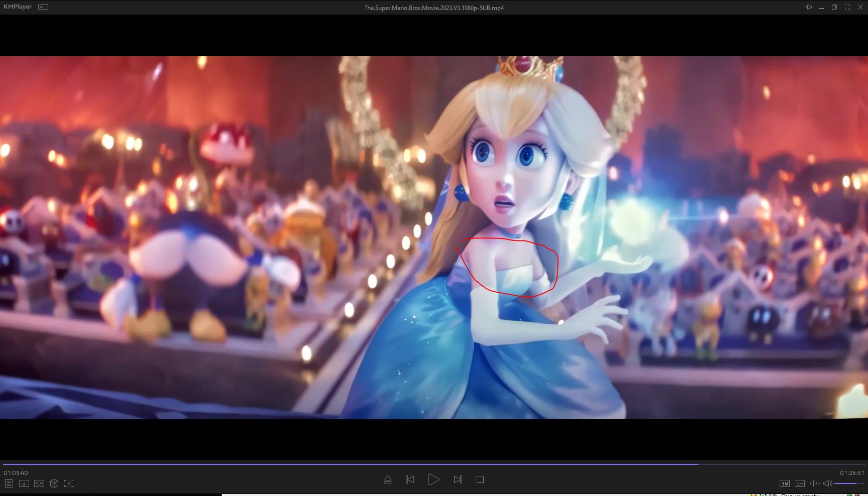Open the KMPlayer main menu
The height and width of the screenshot is (496, 868).
tap(18, 7)
